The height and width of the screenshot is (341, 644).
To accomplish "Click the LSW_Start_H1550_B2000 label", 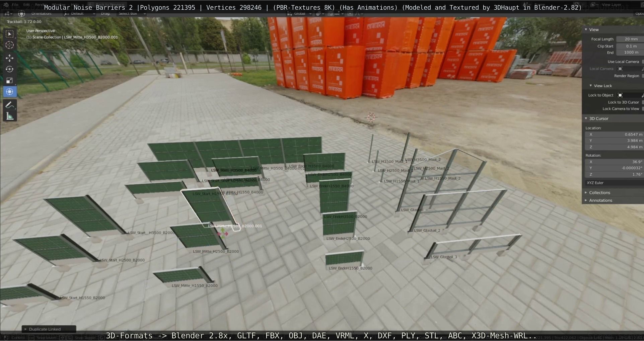I will 82,298.
